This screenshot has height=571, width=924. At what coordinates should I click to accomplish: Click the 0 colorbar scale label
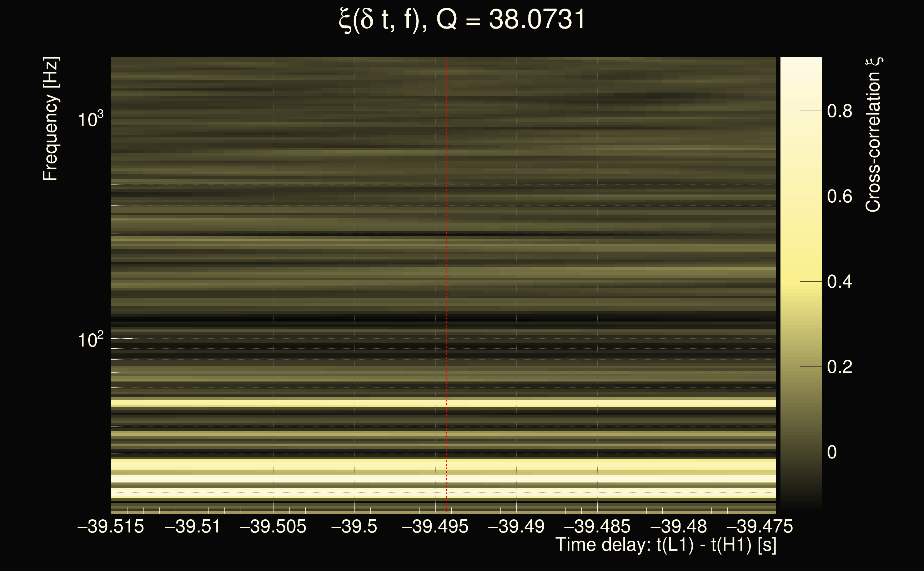[x=832, y=453]
